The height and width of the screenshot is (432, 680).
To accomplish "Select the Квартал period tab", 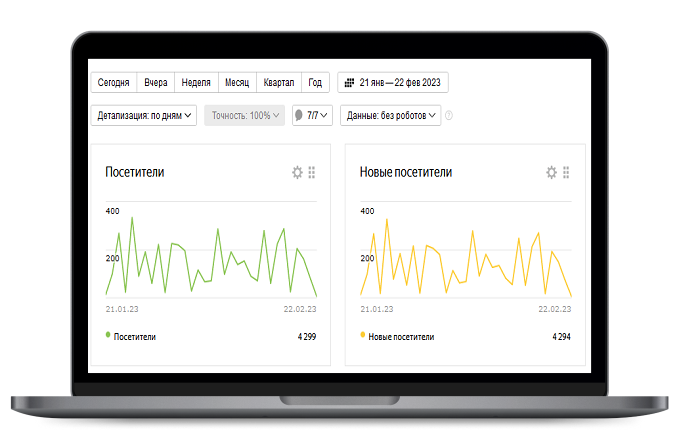I will click(x=279, y=82).
